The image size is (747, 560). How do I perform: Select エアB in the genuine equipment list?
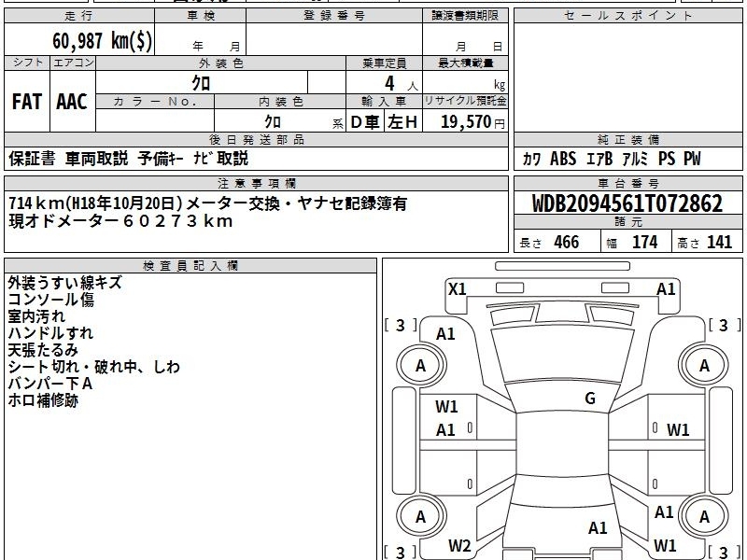pyautogui.click(x=599, y=159)
